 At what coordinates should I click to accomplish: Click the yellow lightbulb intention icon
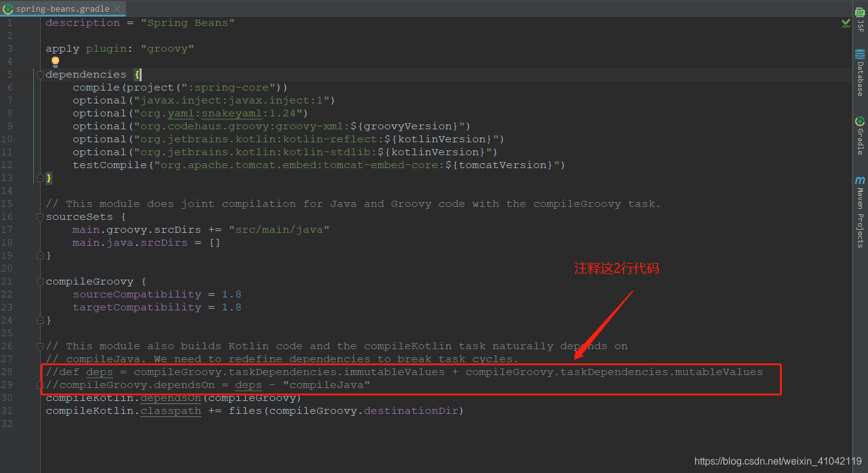coord(55,62)
